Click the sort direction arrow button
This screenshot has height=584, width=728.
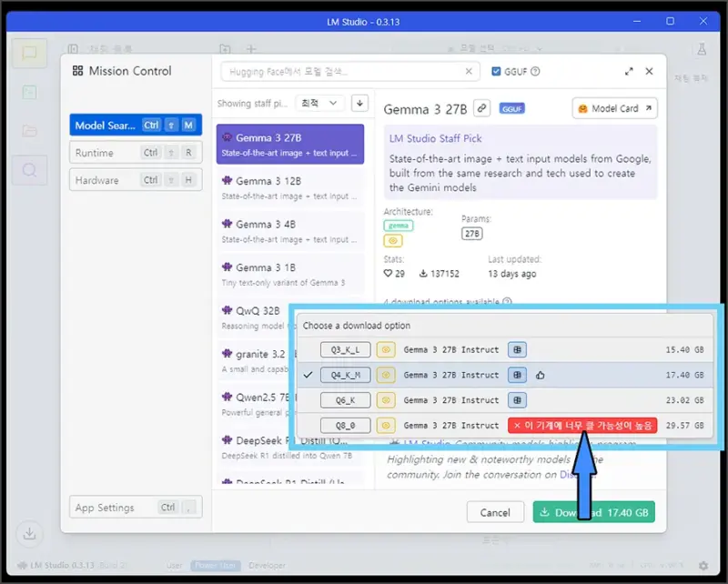359,103
